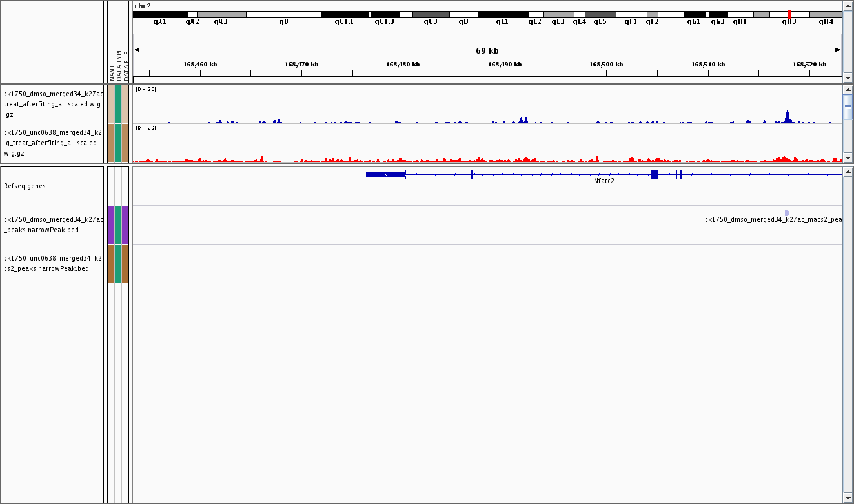Select the Refseq genes track label
The image size is (854, 504).
point(25,186)
